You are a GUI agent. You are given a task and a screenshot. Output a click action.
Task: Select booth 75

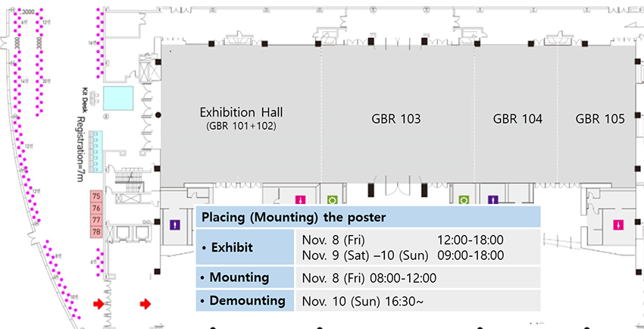point(96,196)
